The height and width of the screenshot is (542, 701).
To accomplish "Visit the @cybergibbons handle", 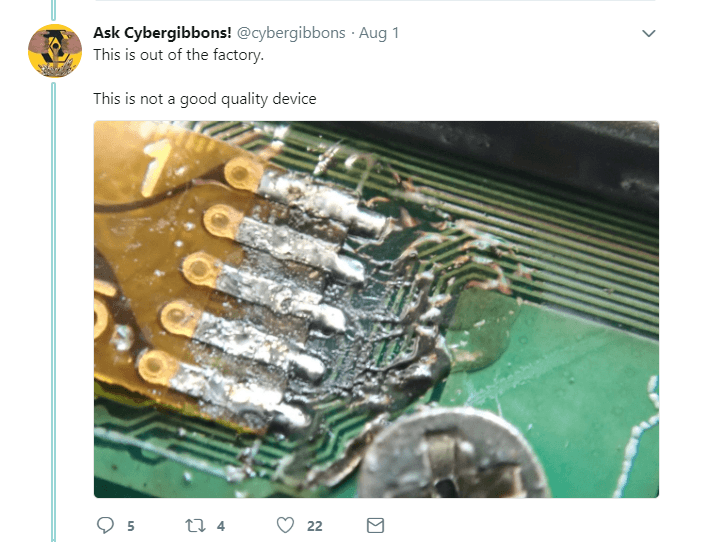I will tap(291, 33).
